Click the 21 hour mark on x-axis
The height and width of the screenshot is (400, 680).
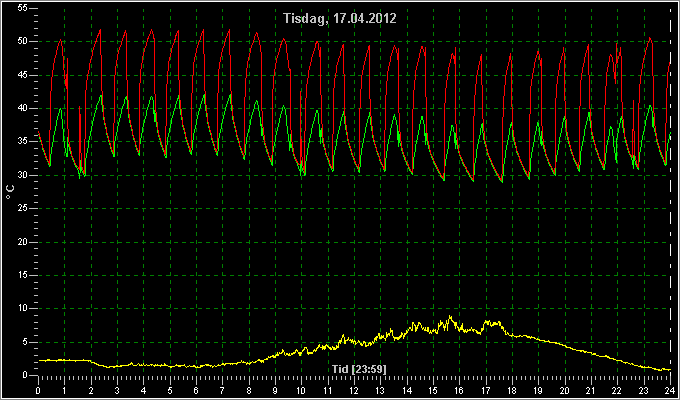point(591,390)
